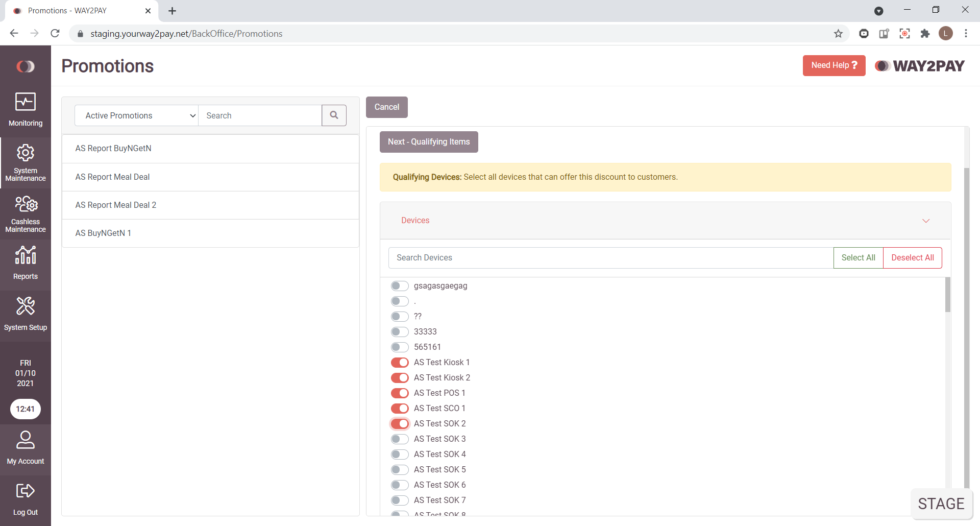Screen dimensions: 980x526
Task: Bookmark this page with star icon
Action: pos(838,34)
